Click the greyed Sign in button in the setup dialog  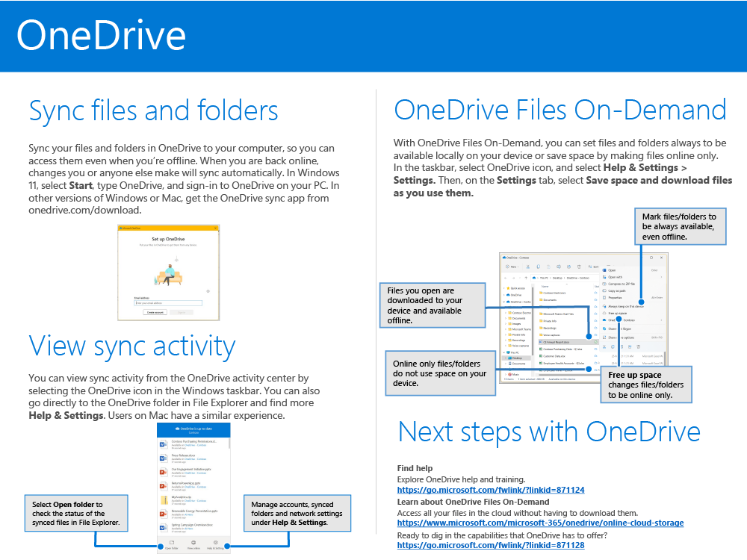coord(182,312)
